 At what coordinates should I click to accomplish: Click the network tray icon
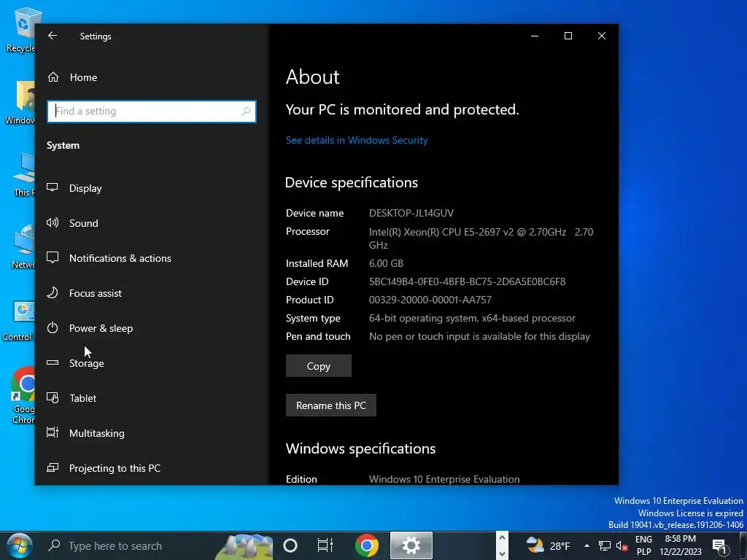(x=604, y=545)
